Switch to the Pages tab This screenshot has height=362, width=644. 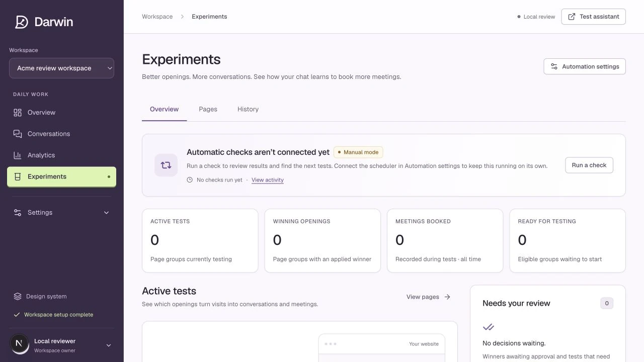tap(208, 109)
